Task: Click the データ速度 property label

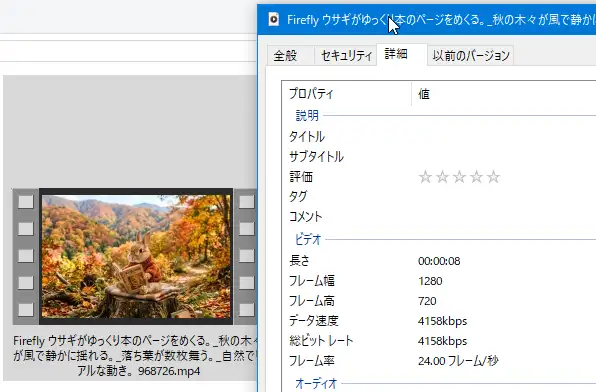Action: 314,321
